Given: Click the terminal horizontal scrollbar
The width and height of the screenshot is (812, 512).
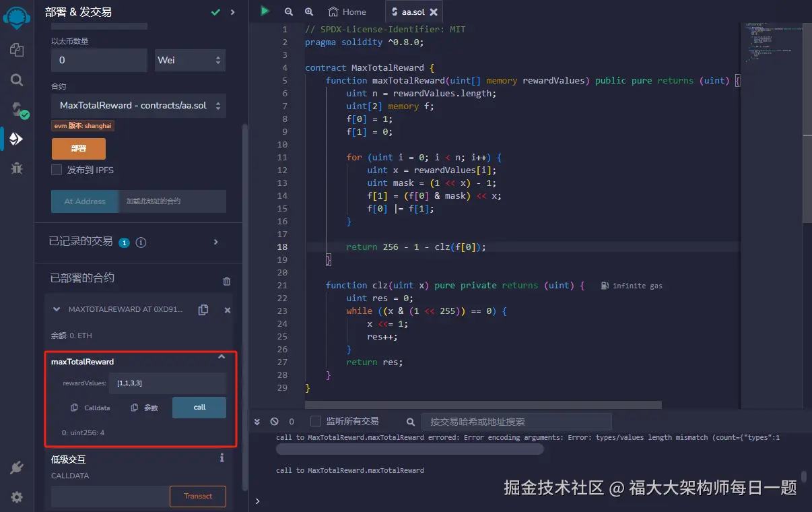Looking at the screenshot, I should pos(410,449).
